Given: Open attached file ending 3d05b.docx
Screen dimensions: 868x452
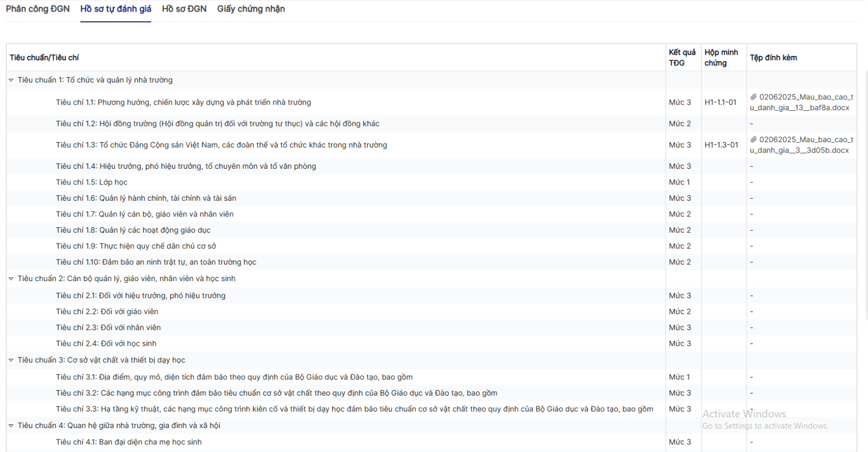Looking at the screenshot, I should point(801,145).
